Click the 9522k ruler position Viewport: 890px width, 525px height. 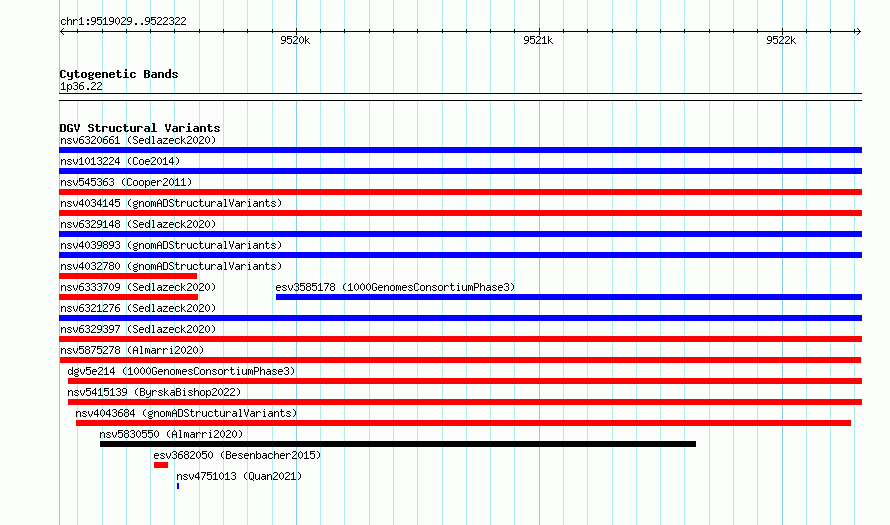point(781,40)
